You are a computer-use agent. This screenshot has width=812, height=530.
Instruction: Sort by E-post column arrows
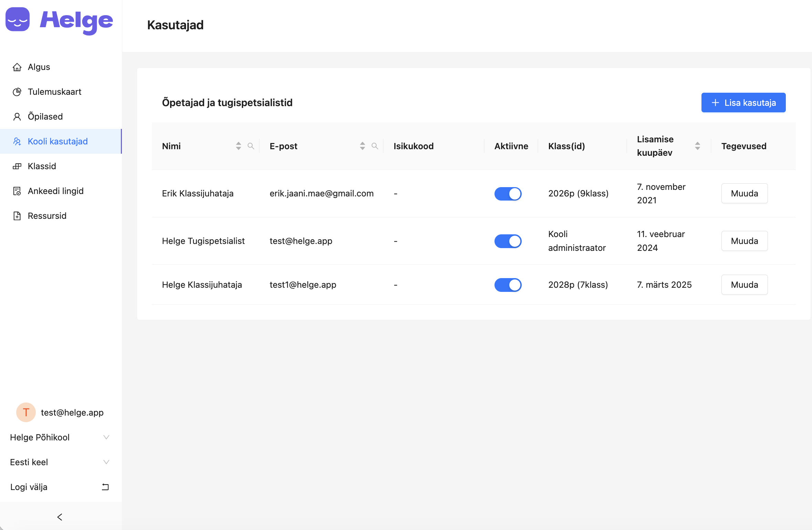[362, 146]
